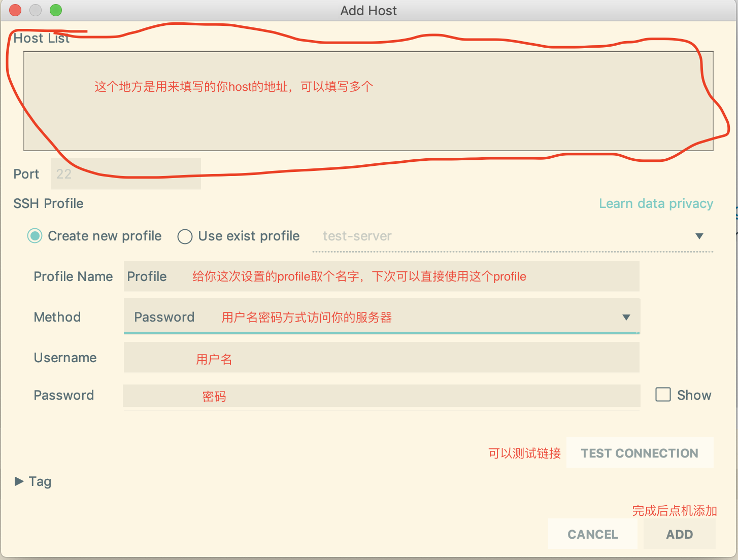Open the Learn data privacy link
The height and width of the screenshot is (560, 738).
pyautogui.click(x=656, y=203)
